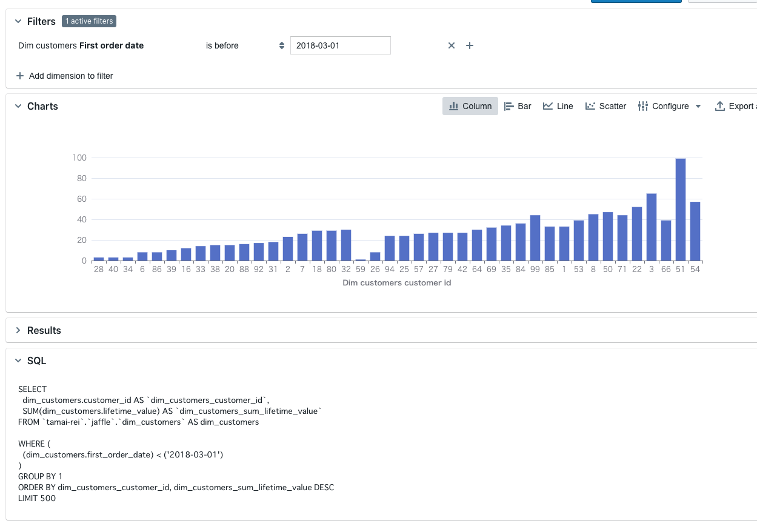
Task: Click the column for customer 22
Action: click(x=637, y=234)
